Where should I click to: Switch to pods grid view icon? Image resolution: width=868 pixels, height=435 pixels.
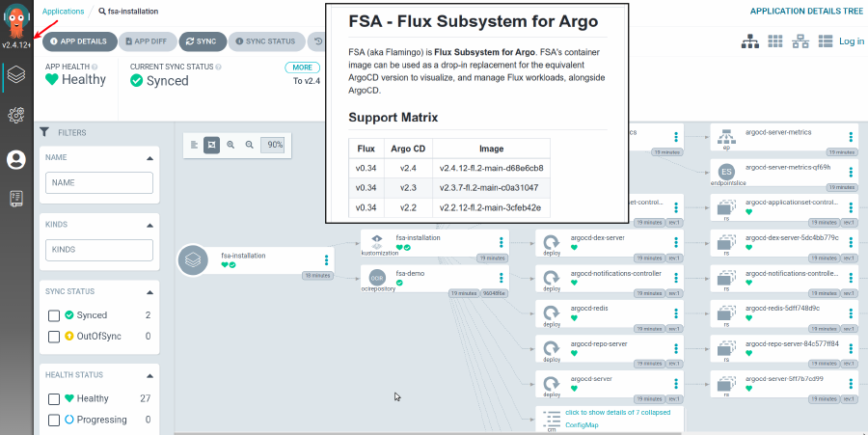775,41
